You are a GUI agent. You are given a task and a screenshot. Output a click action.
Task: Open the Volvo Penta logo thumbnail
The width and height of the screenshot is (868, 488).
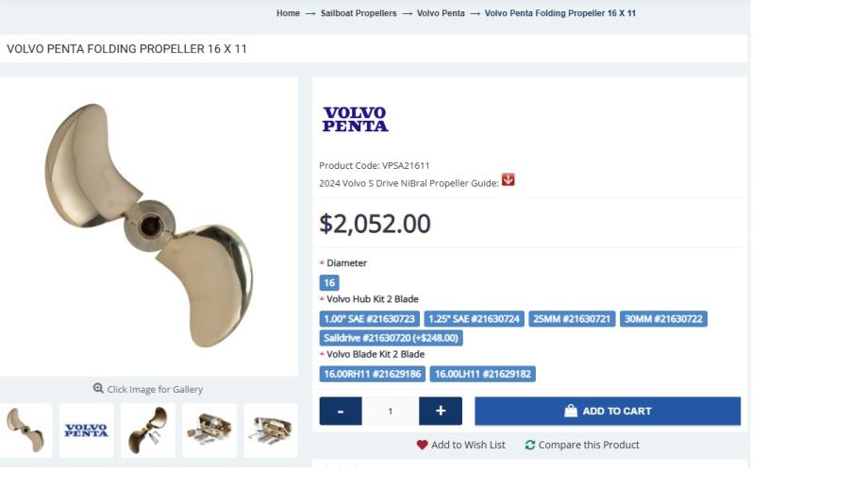tap(86, 430)
